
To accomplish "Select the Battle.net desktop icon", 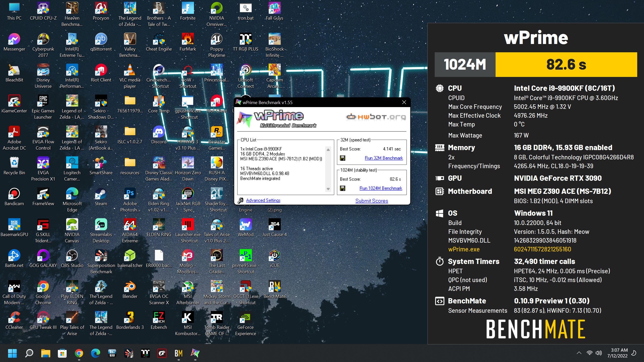I will tap(14, 259).
